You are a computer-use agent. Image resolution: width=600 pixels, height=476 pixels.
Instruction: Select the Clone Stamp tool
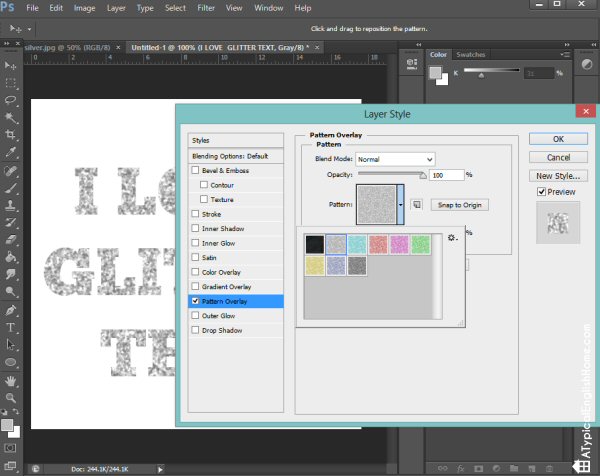(10, 205)
